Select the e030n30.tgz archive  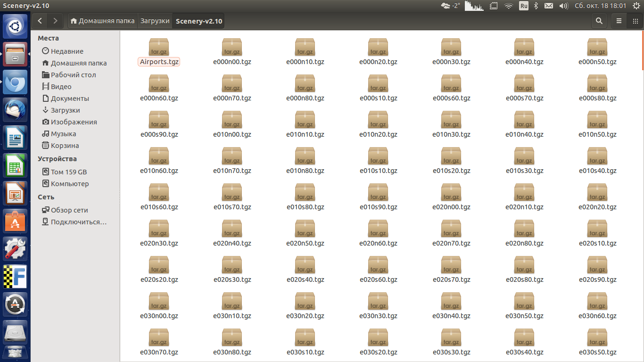click(x=378, y=306)
